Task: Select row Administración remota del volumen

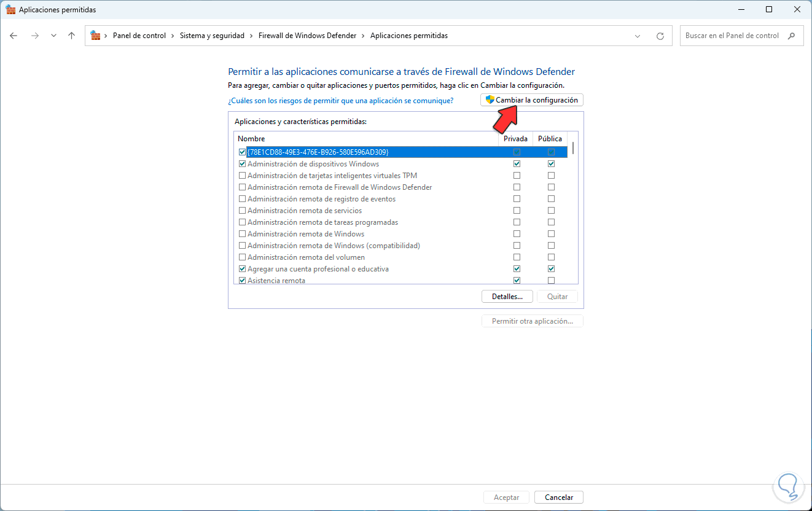Action: point(306,257)
